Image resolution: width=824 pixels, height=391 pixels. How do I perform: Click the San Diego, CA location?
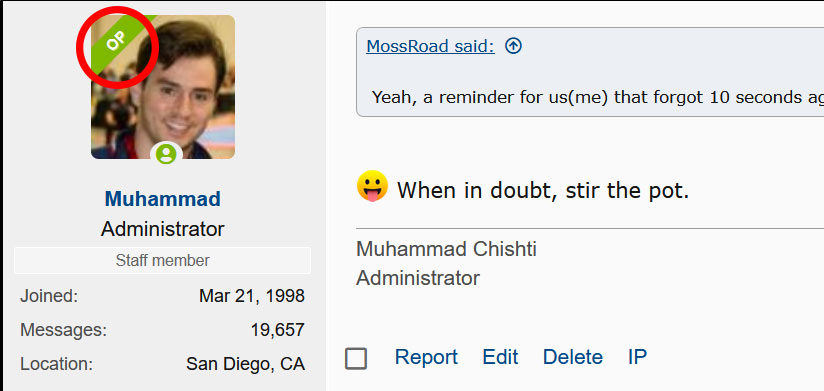point(245,364)
